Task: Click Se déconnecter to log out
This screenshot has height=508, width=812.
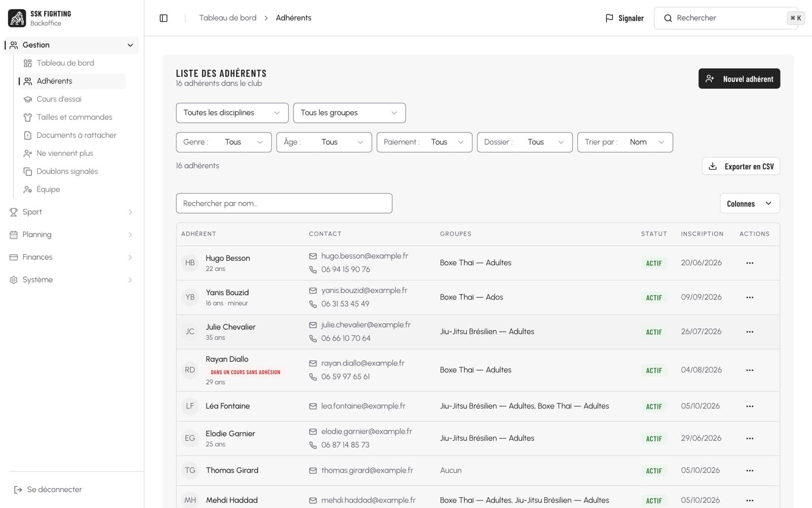Action: click(48, 490)
